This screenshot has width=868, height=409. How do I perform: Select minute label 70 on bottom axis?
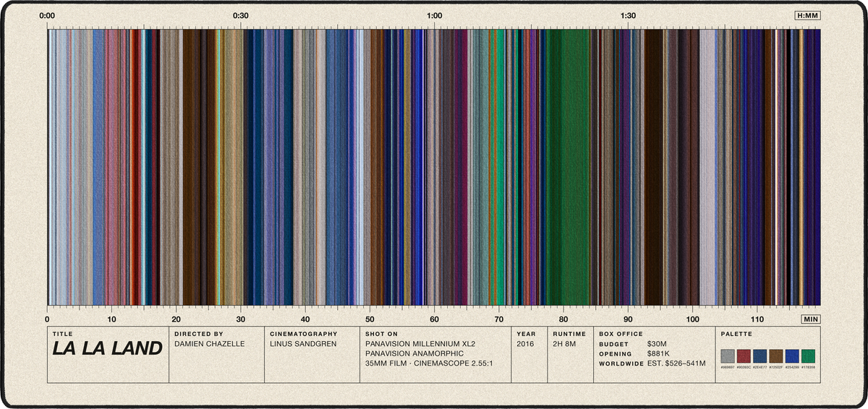point(498,319)
